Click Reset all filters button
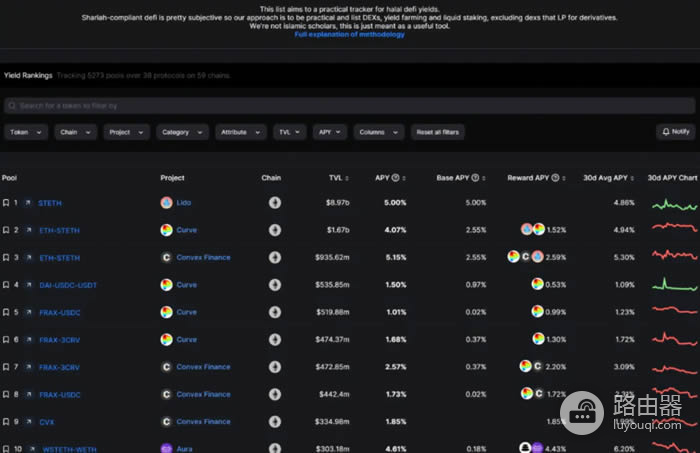Image resolution: width=700 pixels, height=453 pixels. click(x=438, y=132)
